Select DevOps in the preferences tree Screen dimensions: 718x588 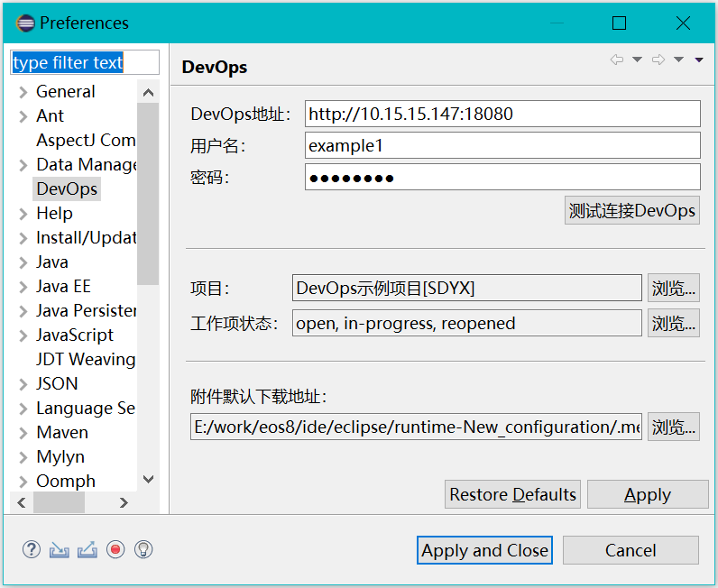(x=67, y=189)
